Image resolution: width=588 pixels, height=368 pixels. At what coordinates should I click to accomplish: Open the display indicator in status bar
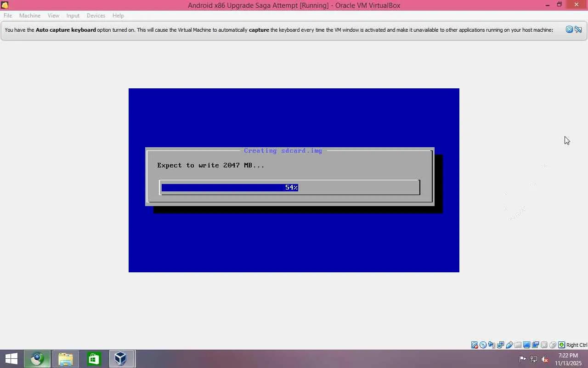click(x=527, y=345)
